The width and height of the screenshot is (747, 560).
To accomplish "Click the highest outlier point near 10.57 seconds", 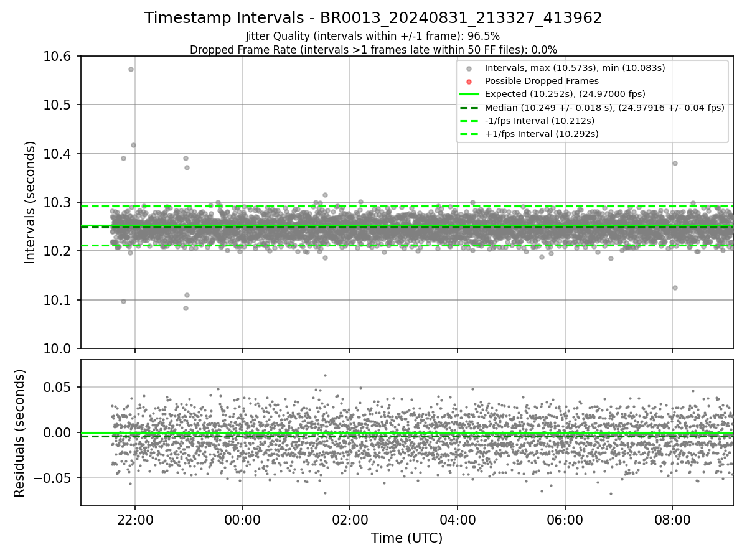I will [x=131, y=69].
